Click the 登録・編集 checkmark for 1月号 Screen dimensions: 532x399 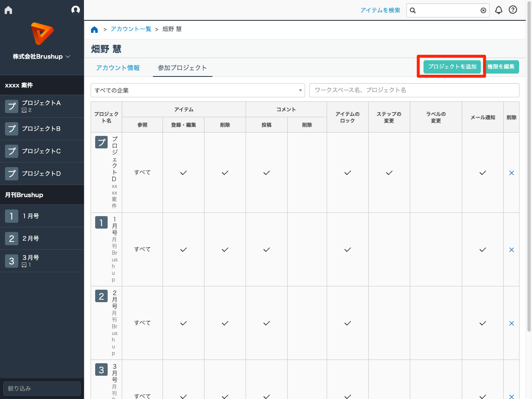coord(183,250)
